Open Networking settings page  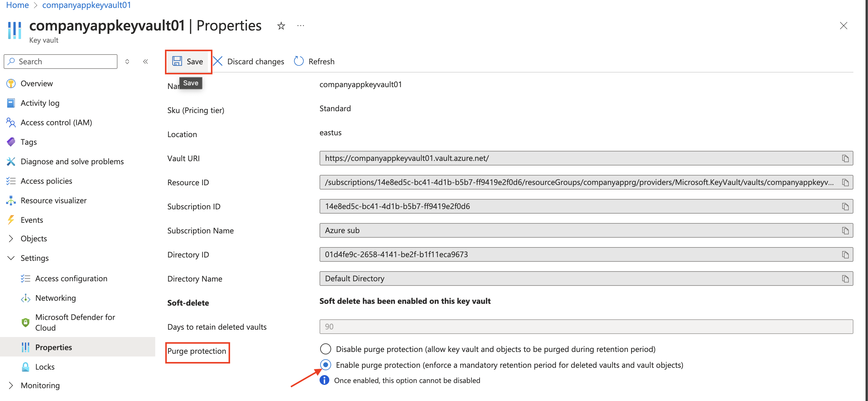tap(55, 298)
